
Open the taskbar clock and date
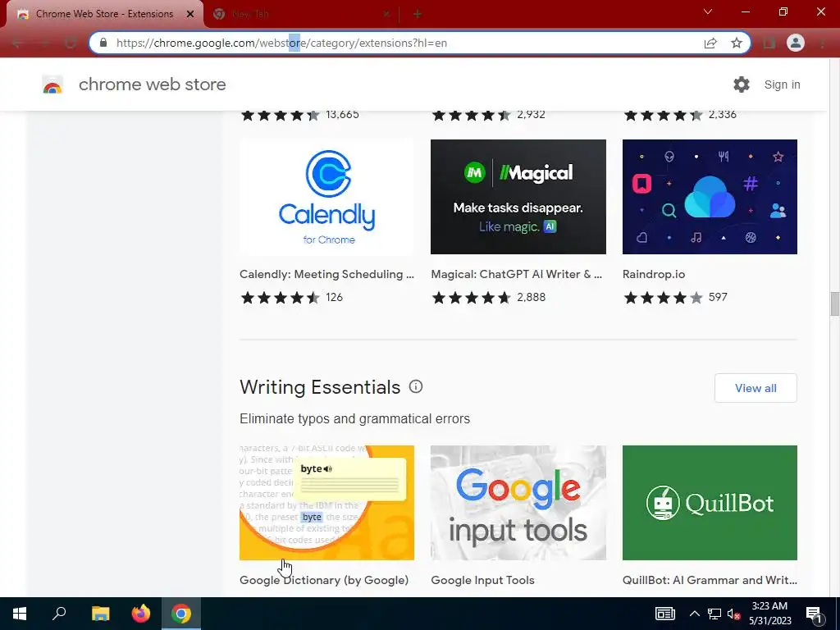(769, 614)
